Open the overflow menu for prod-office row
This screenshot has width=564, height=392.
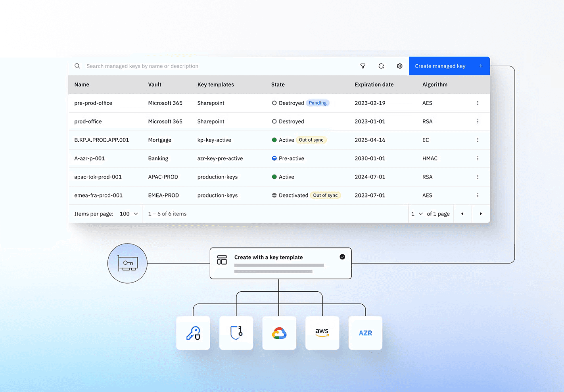478,121
